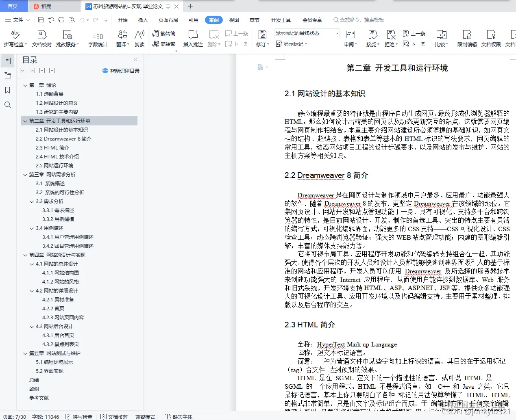Start the 朗读 read-aloud feature
The width and height of the screenshot is (516, 420).
[x=139, y=39]
